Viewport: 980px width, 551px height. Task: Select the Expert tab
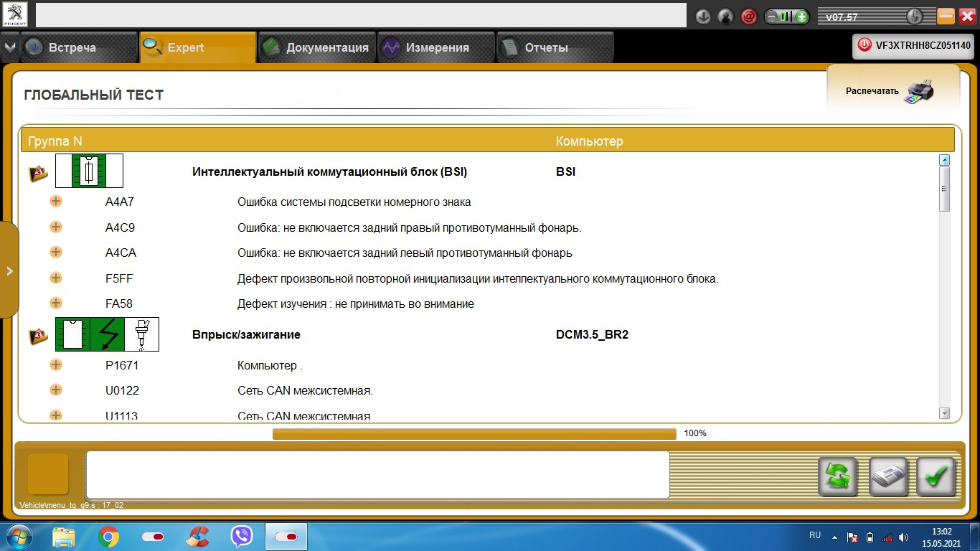click(x=197, y=47)
